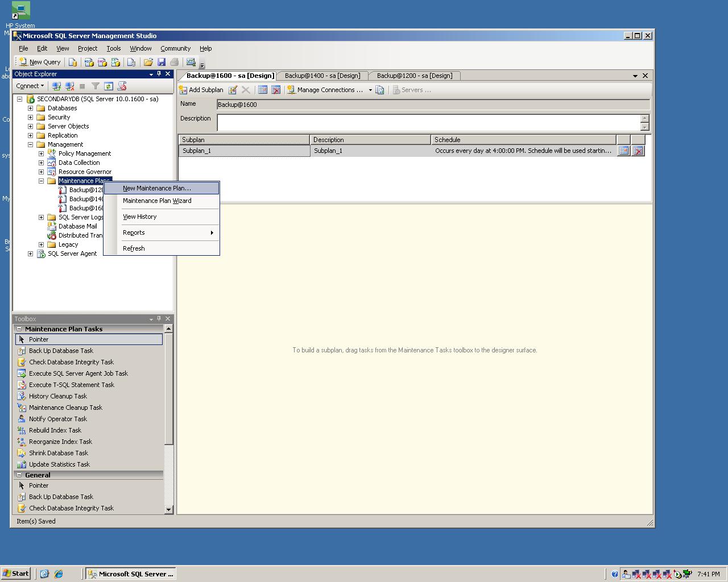
Task: Click the Save floppy disk icon
Action: point(162,62)
